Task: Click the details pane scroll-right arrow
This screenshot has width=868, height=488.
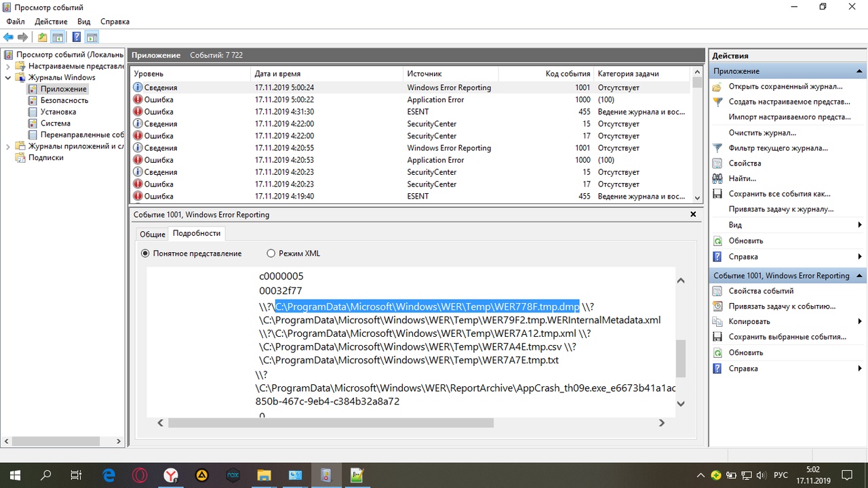Action: click(662, 423)
